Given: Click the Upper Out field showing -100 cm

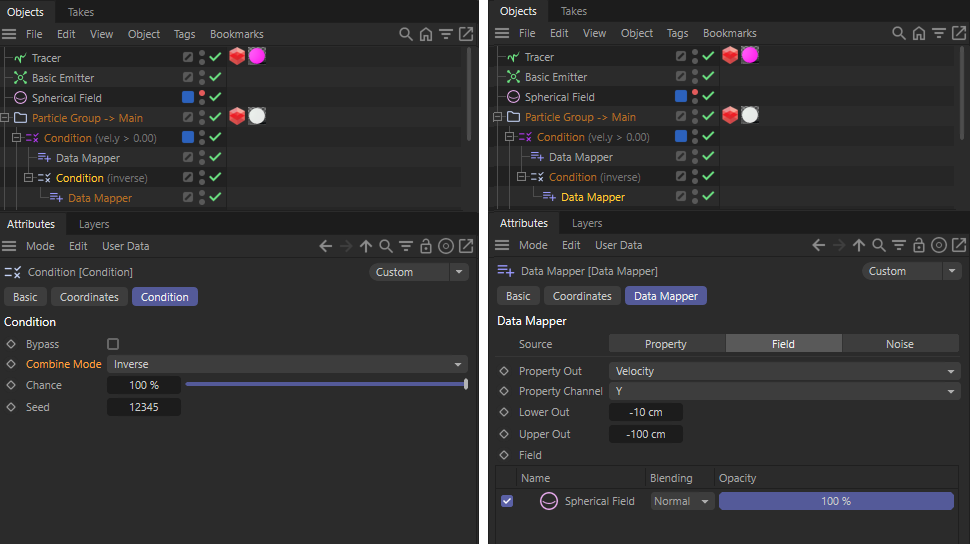Looking at the screenshot, I should click(x=646, y=434).
